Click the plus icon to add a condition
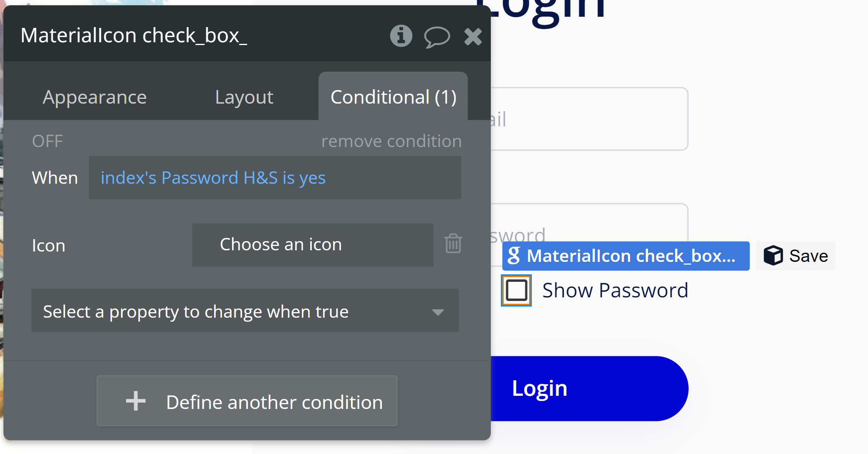Screen dimensions: 868x454 (136, 401)
